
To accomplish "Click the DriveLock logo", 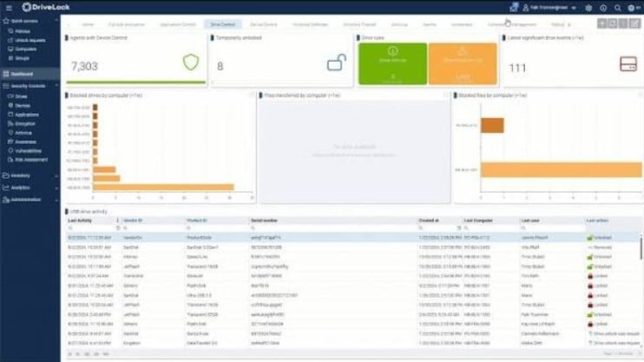I will pyautogui.click(x=46, y=7).
